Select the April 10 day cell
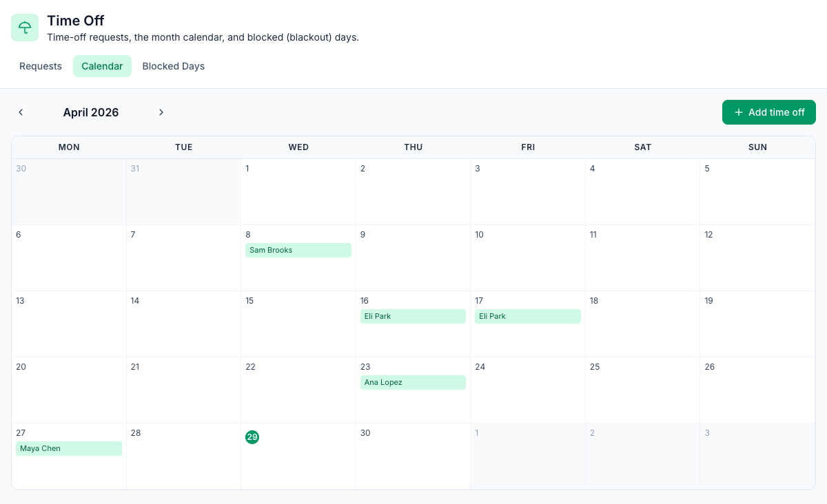Screen dimensions: 827x504 coord(528,258)
